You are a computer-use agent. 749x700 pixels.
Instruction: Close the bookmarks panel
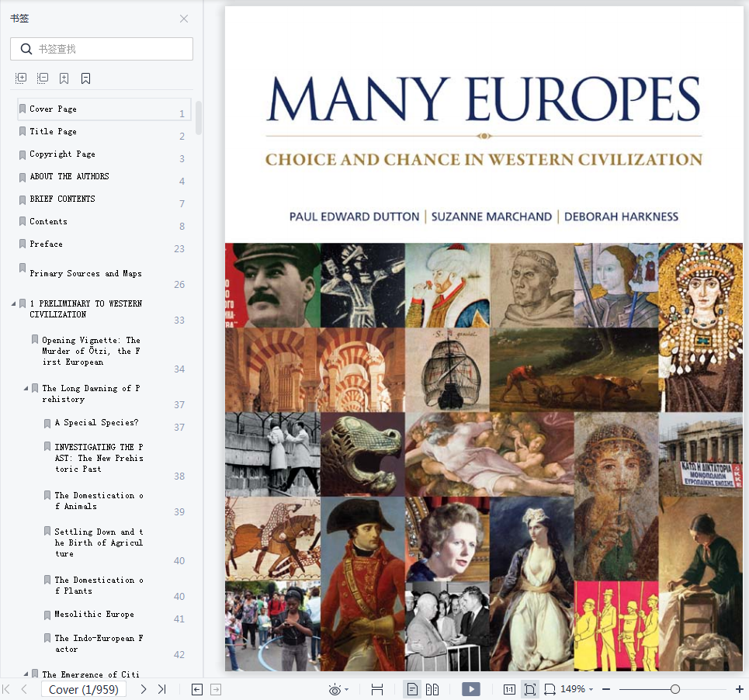click(x=184, y=19)
